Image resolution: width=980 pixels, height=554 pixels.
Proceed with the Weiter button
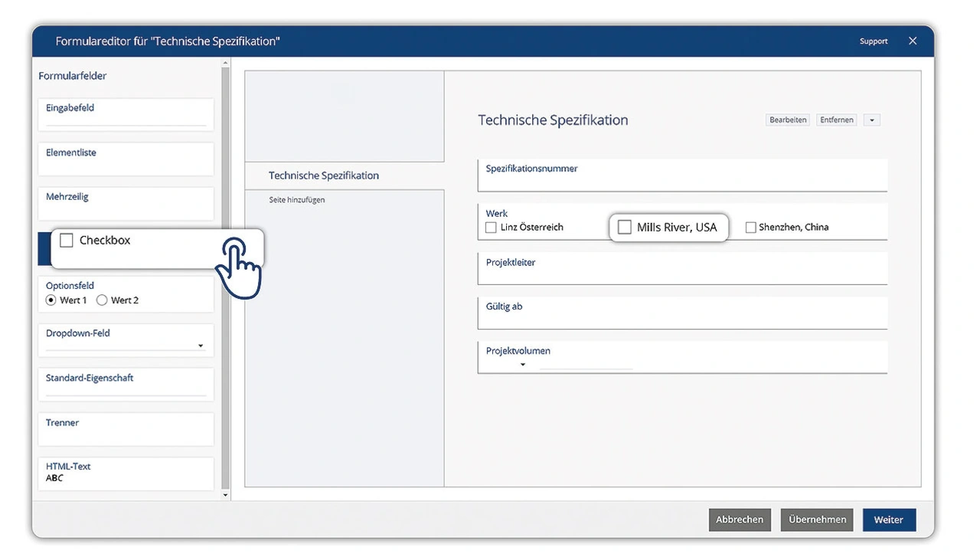point(888,520)
